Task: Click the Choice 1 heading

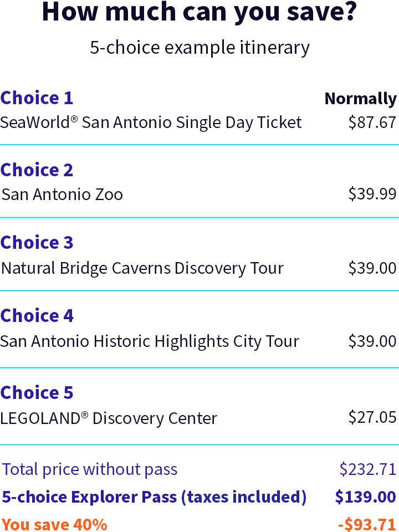Action: [x=37, y=98]
